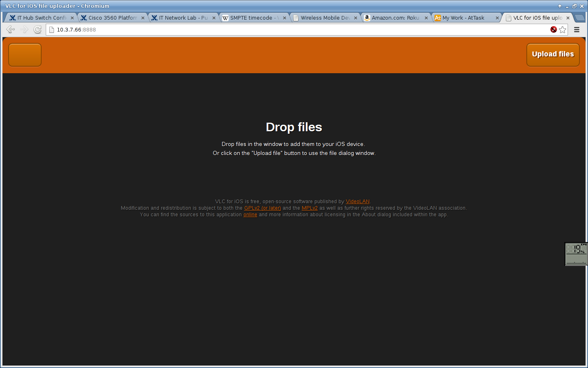Go forward with browser forward arrow

pos(24,29)
